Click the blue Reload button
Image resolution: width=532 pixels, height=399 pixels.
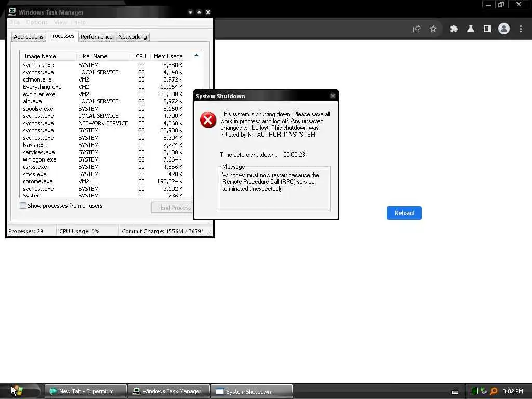404,212
